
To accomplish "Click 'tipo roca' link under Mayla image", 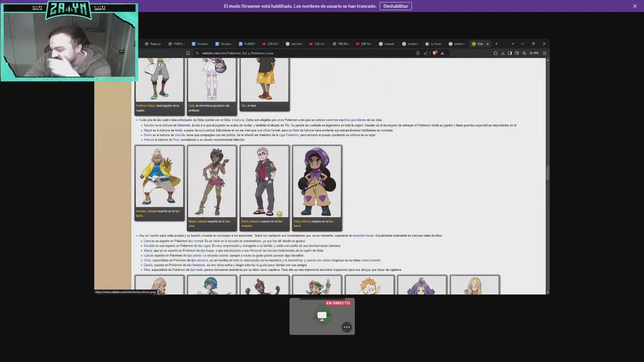I will (x=209, y=223).
